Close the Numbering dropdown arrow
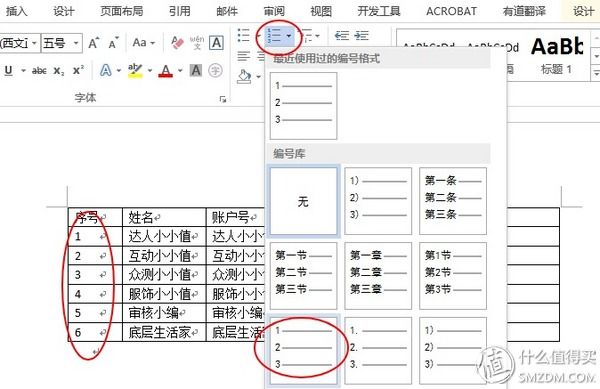The image size is (600, 389). click(289, 36)
